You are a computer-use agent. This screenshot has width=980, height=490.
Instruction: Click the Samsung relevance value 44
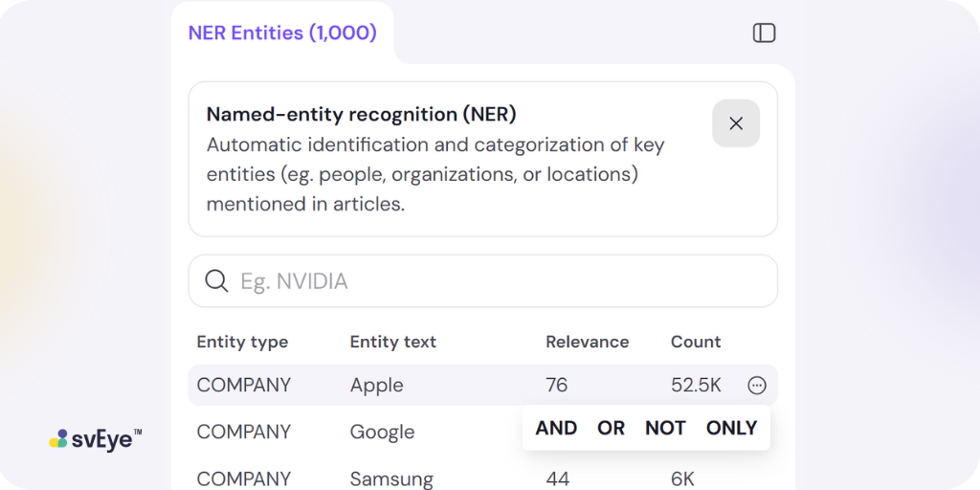558,479
